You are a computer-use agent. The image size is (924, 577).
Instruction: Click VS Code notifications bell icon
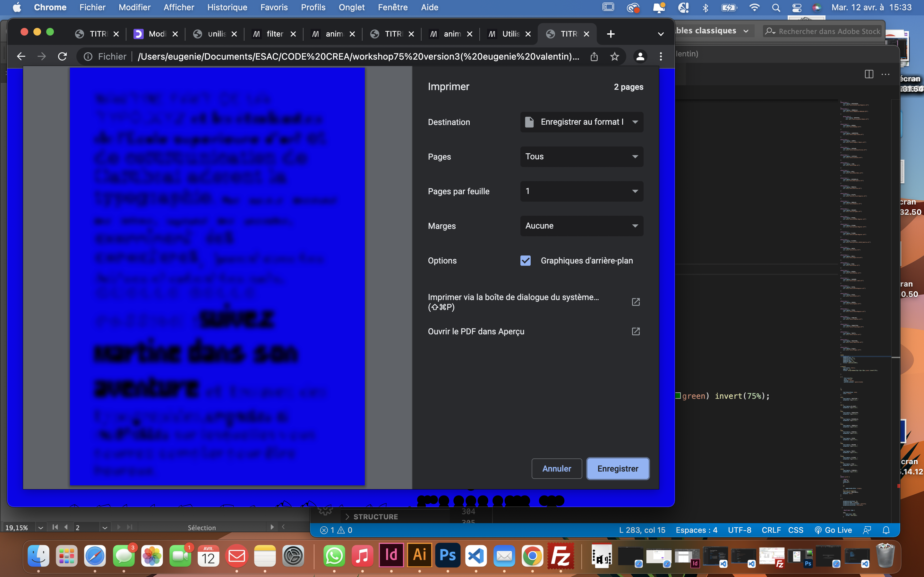click(x=886, y=530)
